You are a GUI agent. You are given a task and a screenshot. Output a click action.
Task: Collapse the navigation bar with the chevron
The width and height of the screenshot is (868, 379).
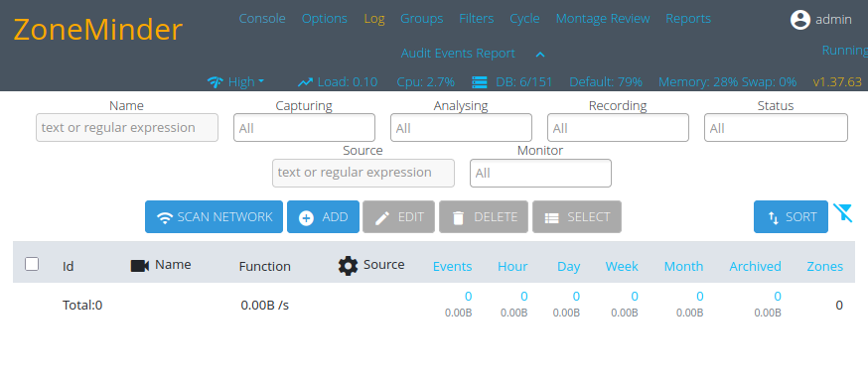[x=540, y=55]
